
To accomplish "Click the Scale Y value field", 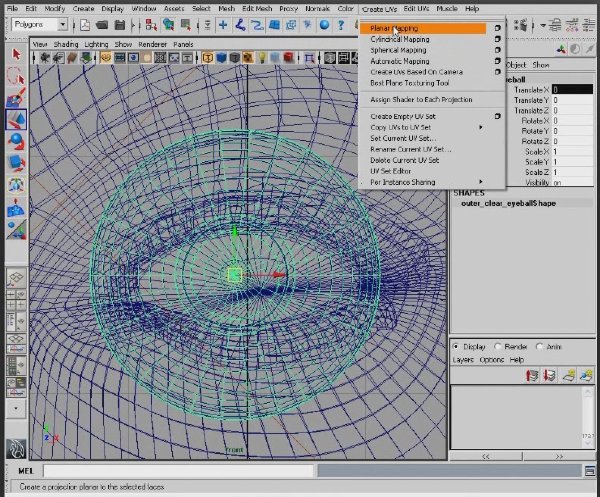I will point(572,162).
